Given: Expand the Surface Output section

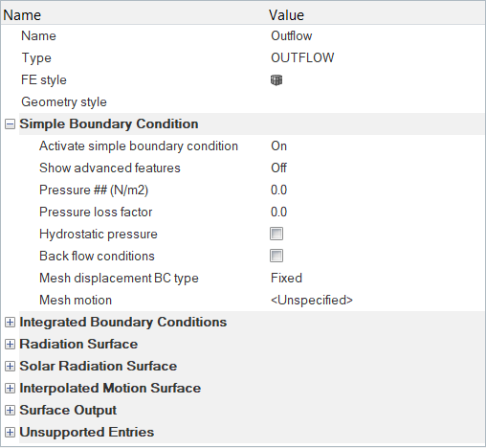Looking at the screenshot, I should tap(10, 411).
